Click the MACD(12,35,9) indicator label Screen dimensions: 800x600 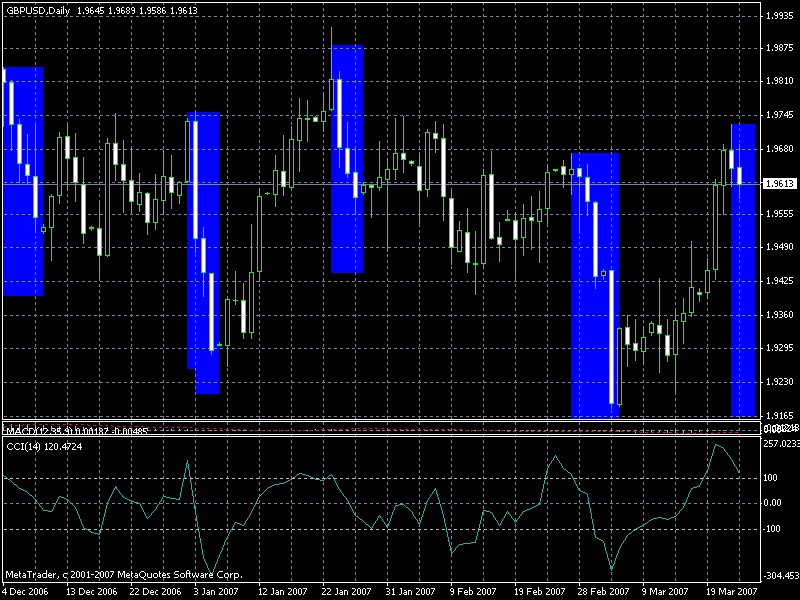tap(77, 431)
